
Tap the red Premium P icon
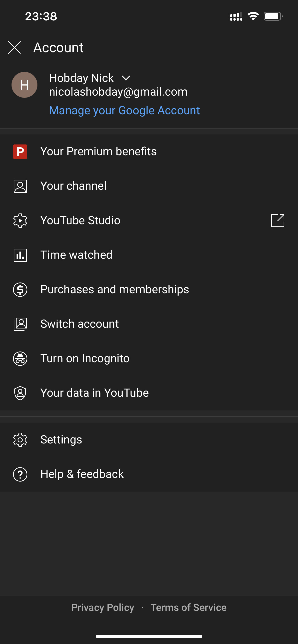tap(20, 151)
